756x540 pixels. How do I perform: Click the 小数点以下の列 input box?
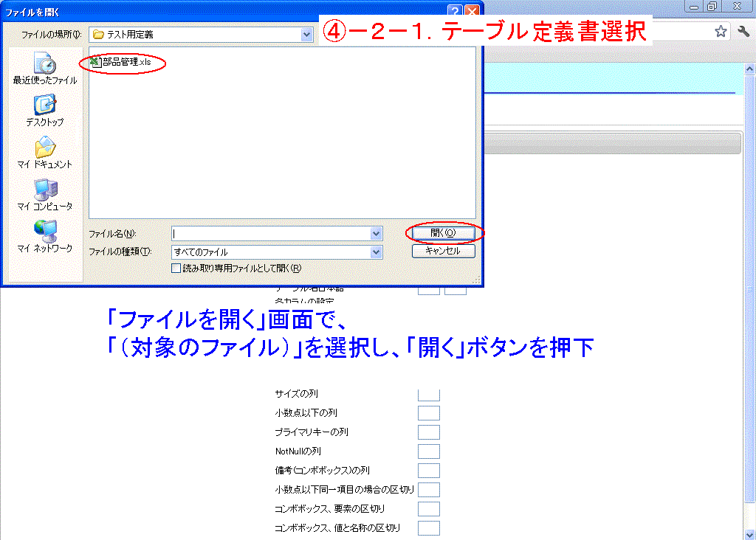point(429,413)
